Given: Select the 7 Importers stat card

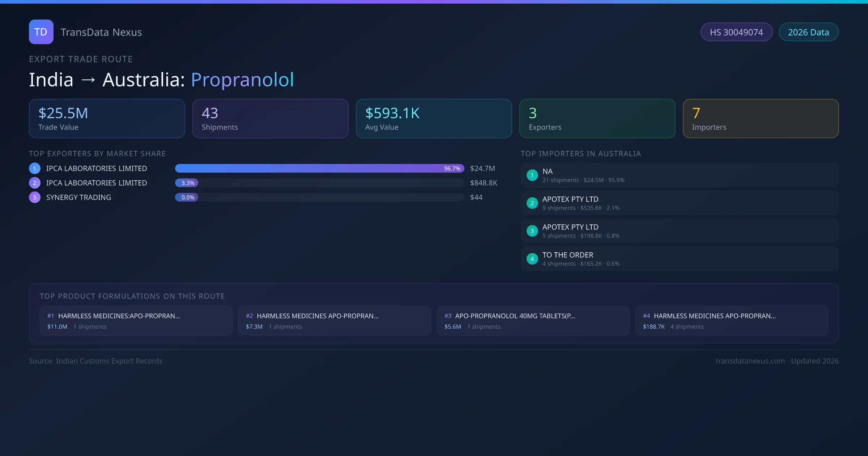Looking at the screenshot, I should [761, 119].
